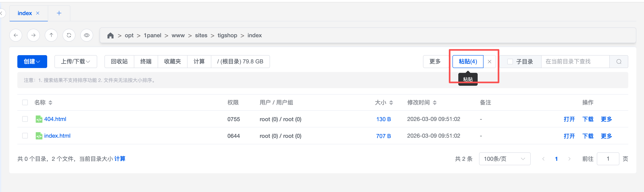Expand the 创建 dropdown button
This screenshot has width=644, height=192.
pos(32,62)
